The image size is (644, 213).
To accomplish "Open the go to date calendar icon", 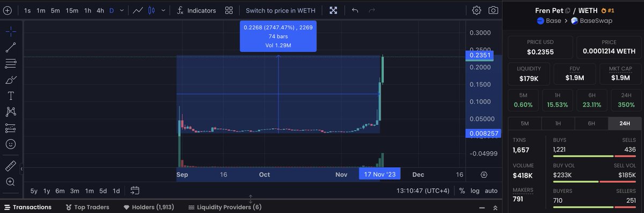I will (135, 190).
